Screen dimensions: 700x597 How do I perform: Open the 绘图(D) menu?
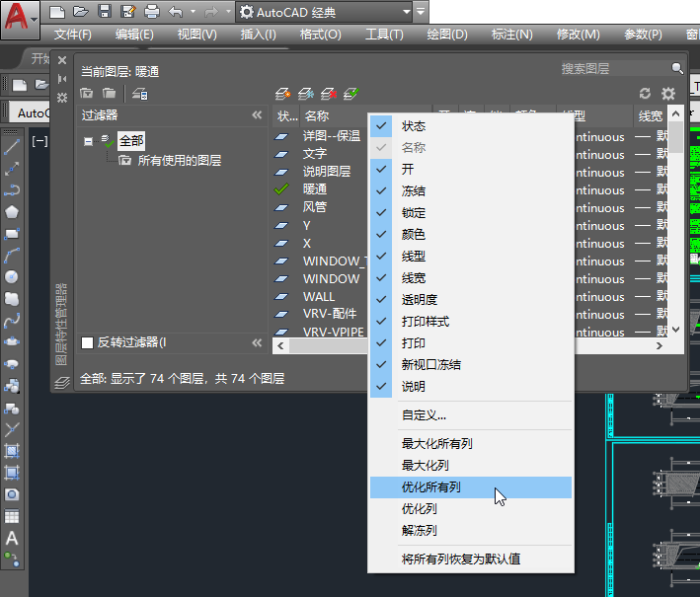(447, 35)
